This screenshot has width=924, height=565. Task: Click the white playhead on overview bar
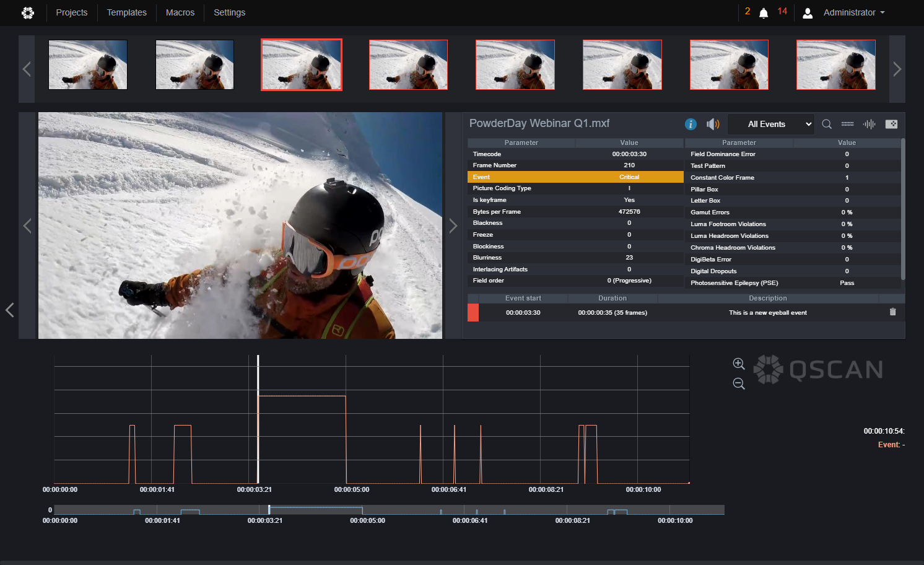coord(269,509)
